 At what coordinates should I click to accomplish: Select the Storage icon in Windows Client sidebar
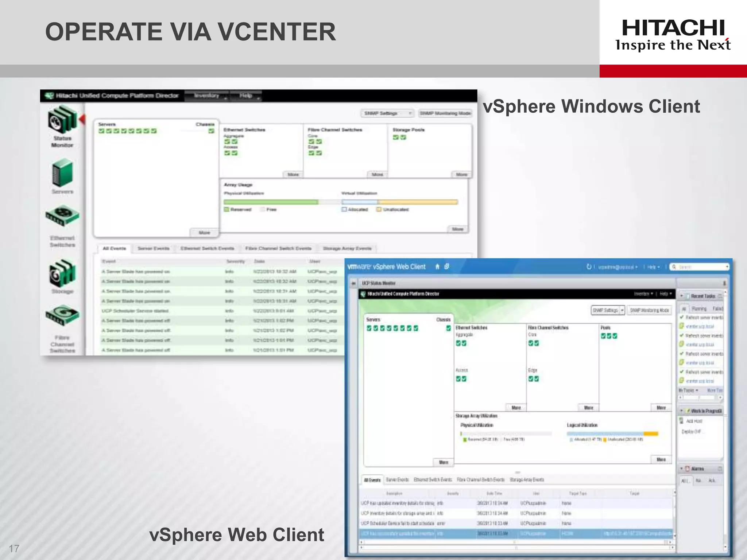point(62,273)
